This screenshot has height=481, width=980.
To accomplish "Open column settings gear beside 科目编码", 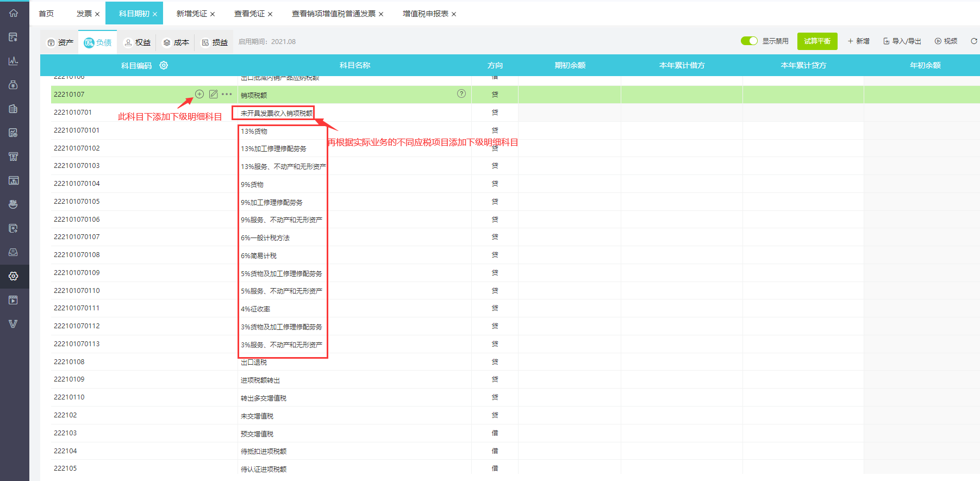I will [164, 65].
